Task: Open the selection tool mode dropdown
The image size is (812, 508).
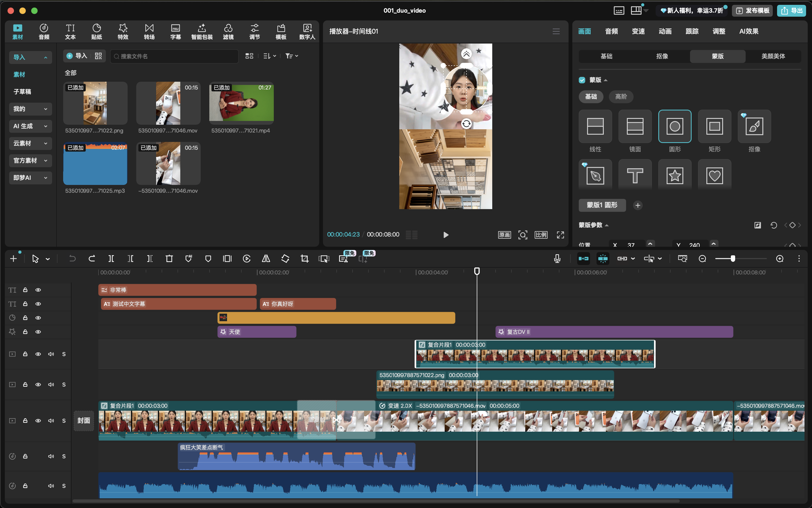Action: 48,259
